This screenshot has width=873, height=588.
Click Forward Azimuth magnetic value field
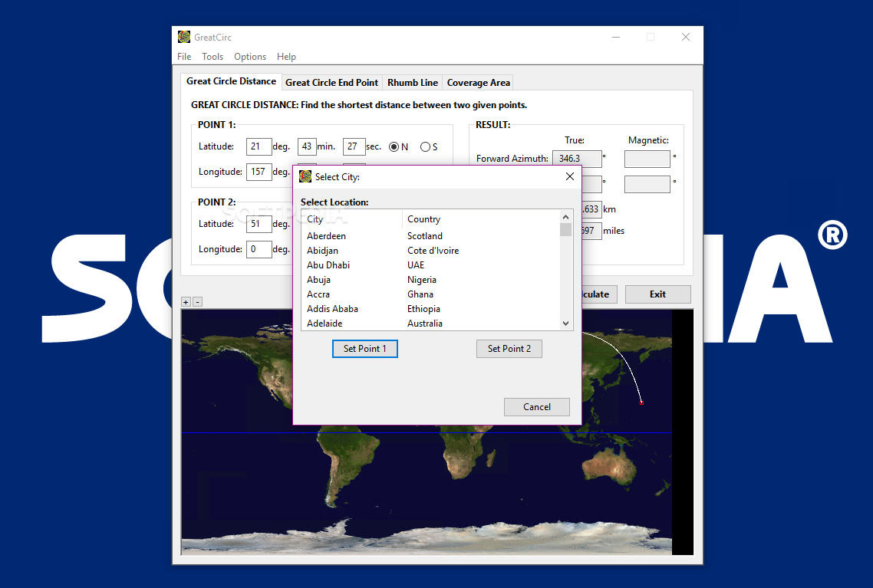click(647, 159)
